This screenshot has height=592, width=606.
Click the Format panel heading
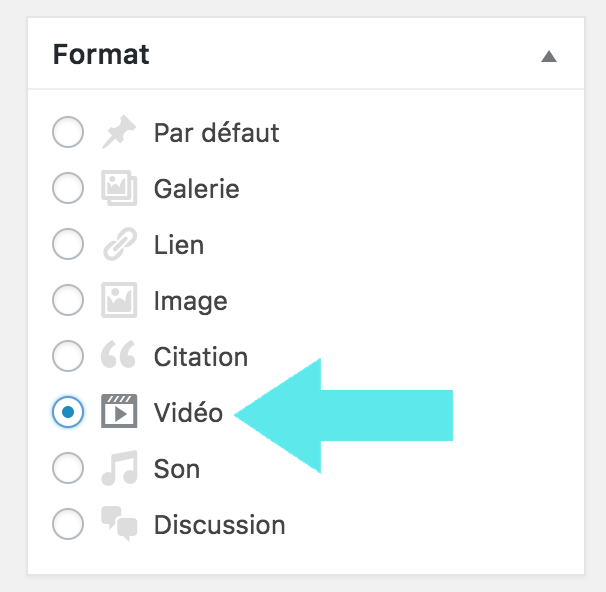[101, 54]
